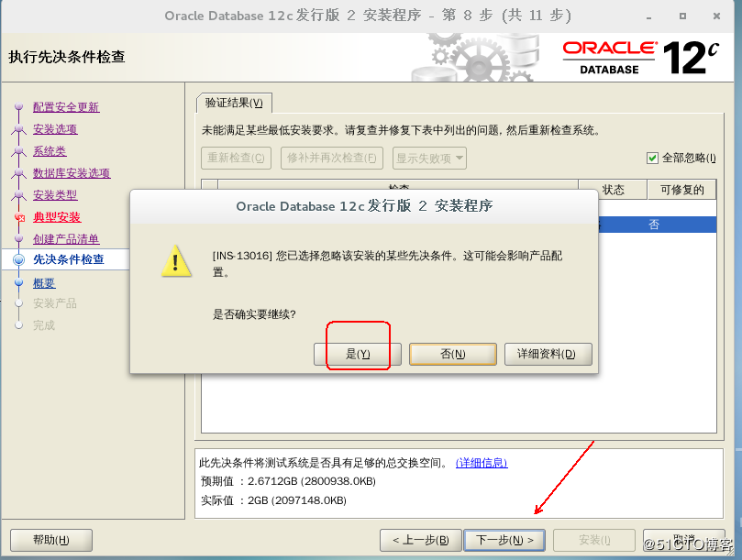742x560 pixels.
Task: Click the 可修复的 column header
Action: (681, 190)
